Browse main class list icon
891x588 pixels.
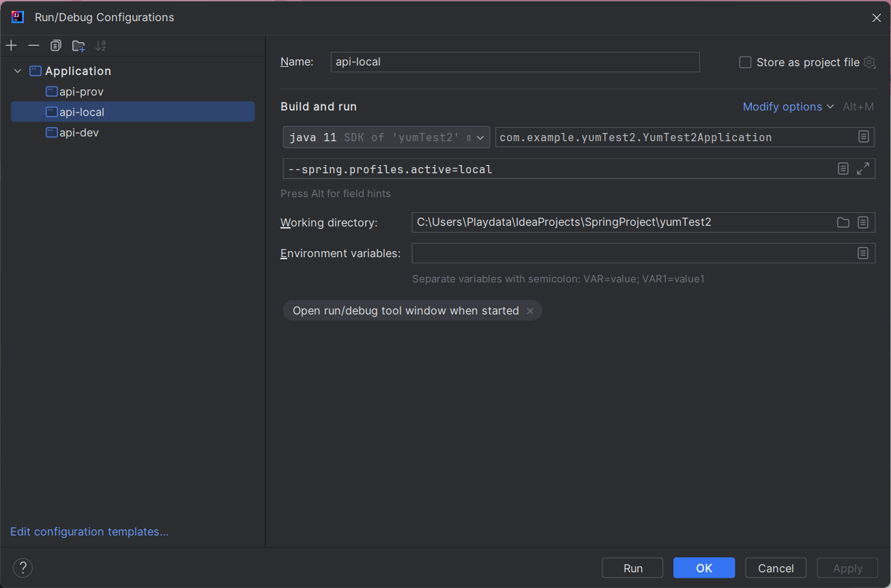pos(863,136)
